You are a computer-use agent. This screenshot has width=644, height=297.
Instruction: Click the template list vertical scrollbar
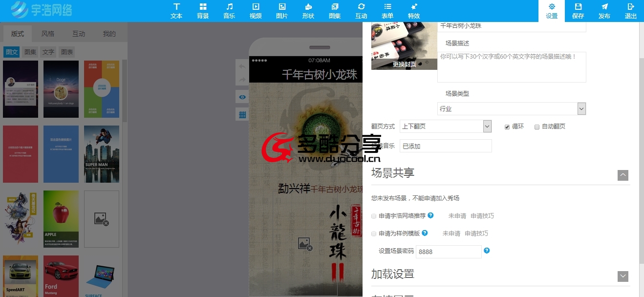[x=125, y=90]
